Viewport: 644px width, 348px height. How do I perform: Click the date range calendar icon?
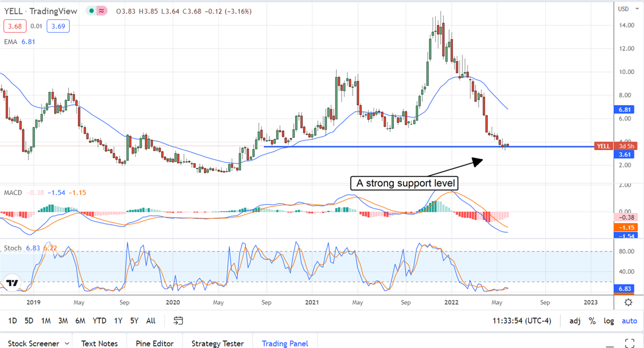tap(179, 321)
